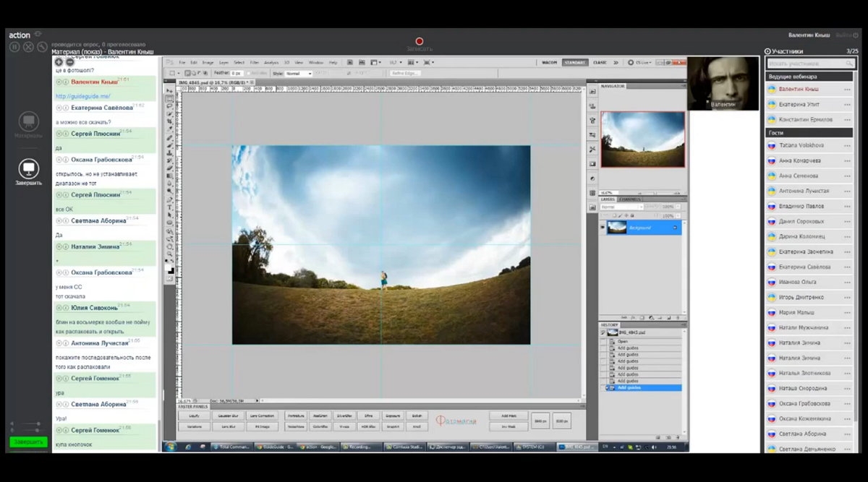
Task: Click the red Записать record icon
Action: click(x=420, y=41)
